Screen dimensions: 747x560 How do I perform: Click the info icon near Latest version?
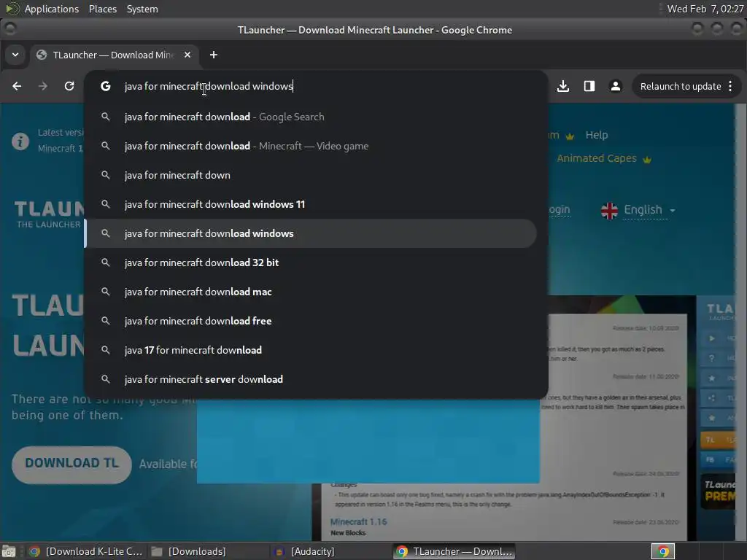click(20, 141)
